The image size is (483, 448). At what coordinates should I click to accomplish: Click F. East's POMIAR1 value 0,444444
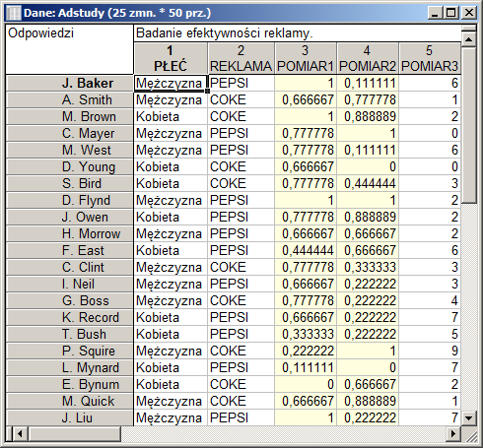pos(306,251)
